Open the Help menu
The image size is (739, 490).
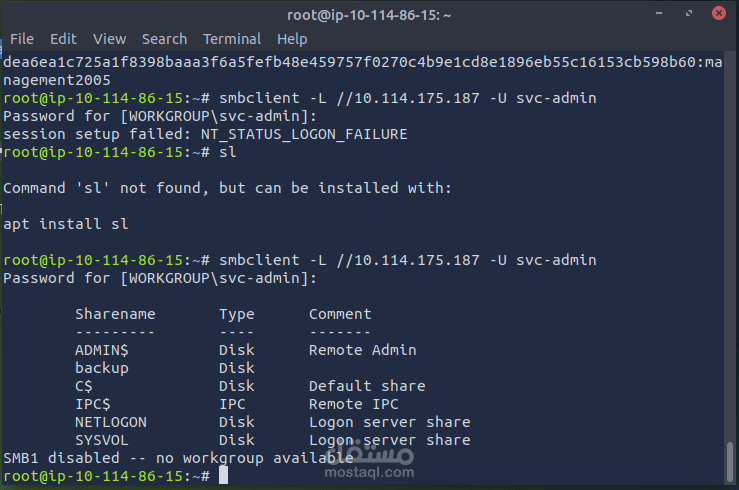pos(292,39)
